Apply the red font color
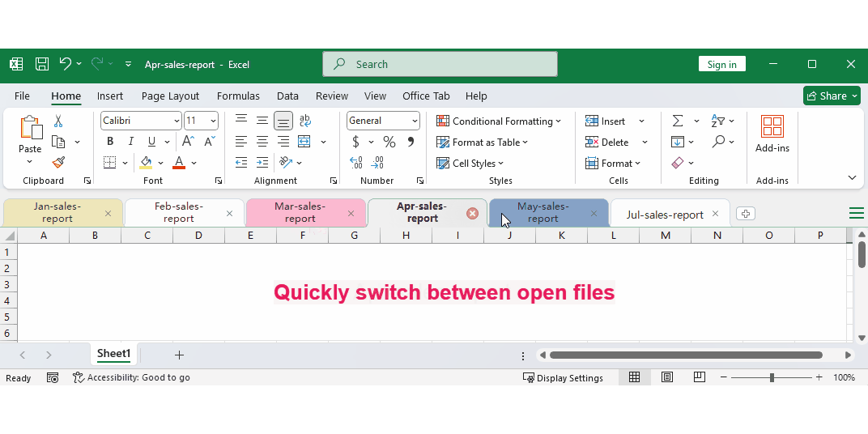Viewport: 868px width, 434px height. click(x=178, y=163)
